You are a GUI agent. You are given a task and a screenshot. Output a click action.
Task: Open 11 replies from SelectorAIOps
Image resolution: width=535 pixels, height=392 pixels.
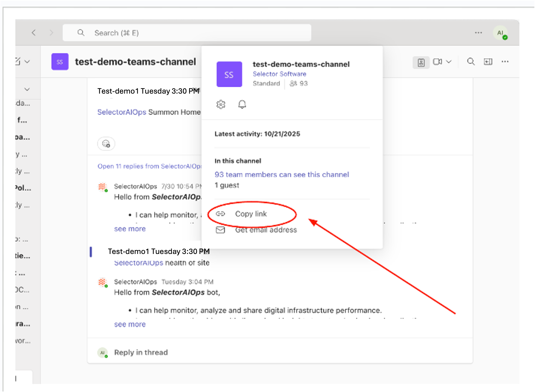[150, 166]
